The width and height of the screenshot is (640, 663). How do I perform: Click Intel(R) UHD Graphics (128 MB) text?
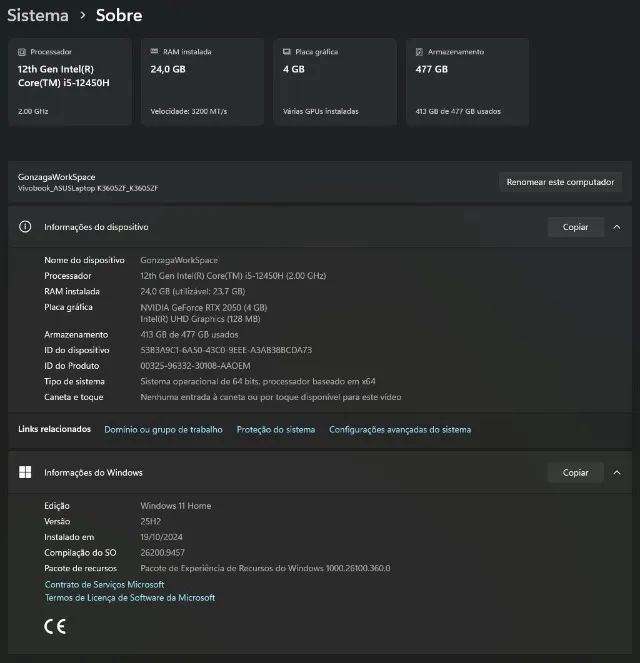200,319
